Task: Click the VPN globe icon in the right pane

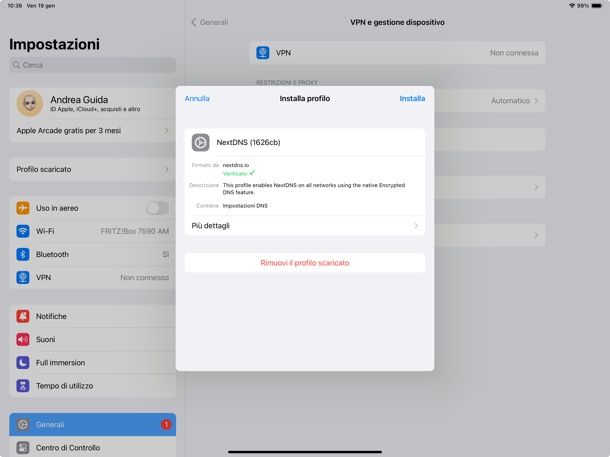Action: tap(263, 53)
